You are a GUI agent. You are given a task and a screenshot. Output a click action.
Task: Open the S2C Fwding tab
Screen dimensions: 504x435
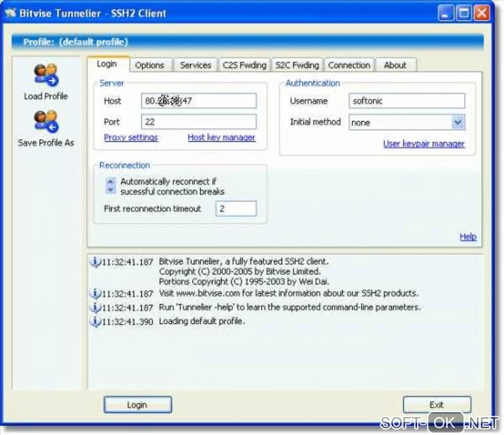(x=297, y=65)
